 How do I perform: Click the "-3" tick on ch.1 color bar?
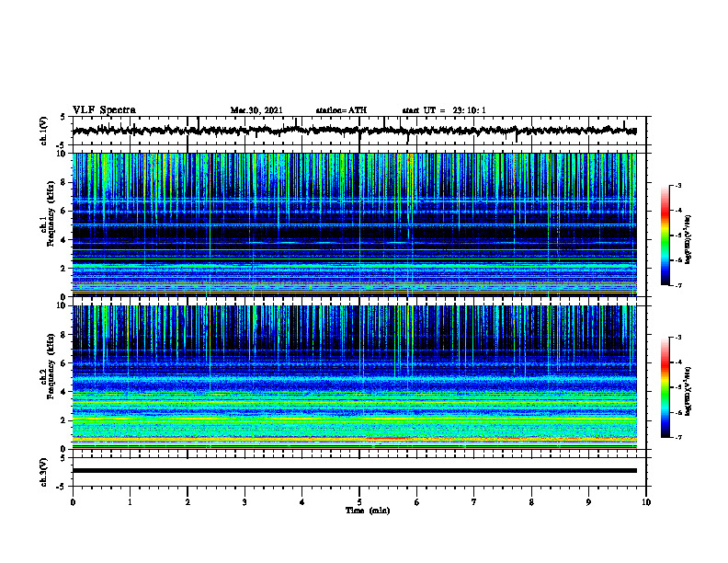(x=677, y=185)
